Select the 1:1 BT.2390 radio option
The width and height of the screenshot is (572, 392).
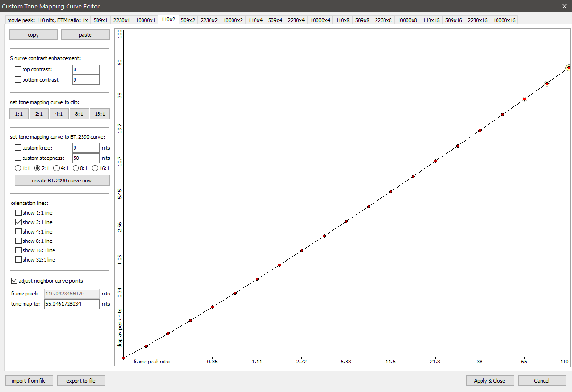pyautogui.click(x=18, y=168)
